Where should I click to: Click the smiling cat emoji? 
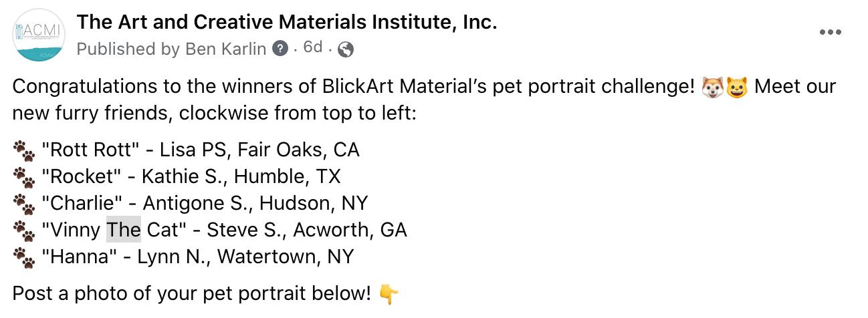click(736, 88)
